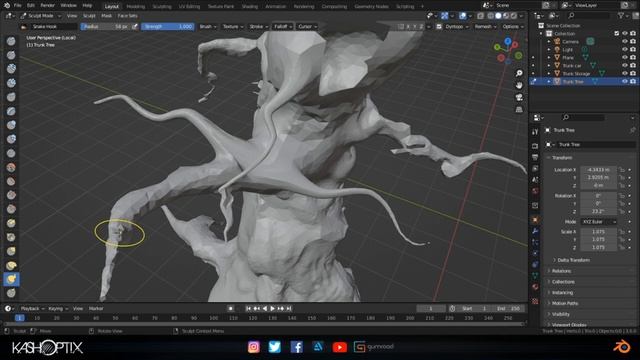The height and width of the screenshot is (360, 640).
Task: Select the Thumb brush tool
Action: tap(11, 293)
